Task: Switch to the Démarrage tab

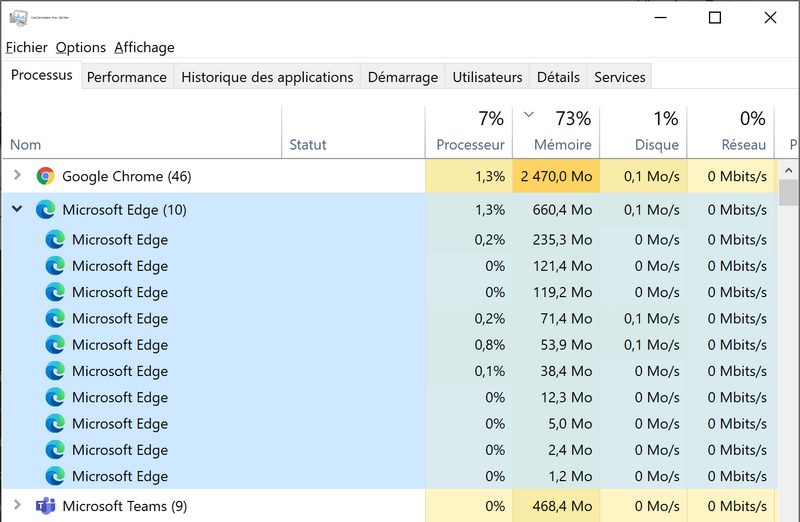Action: coord(403,77)
